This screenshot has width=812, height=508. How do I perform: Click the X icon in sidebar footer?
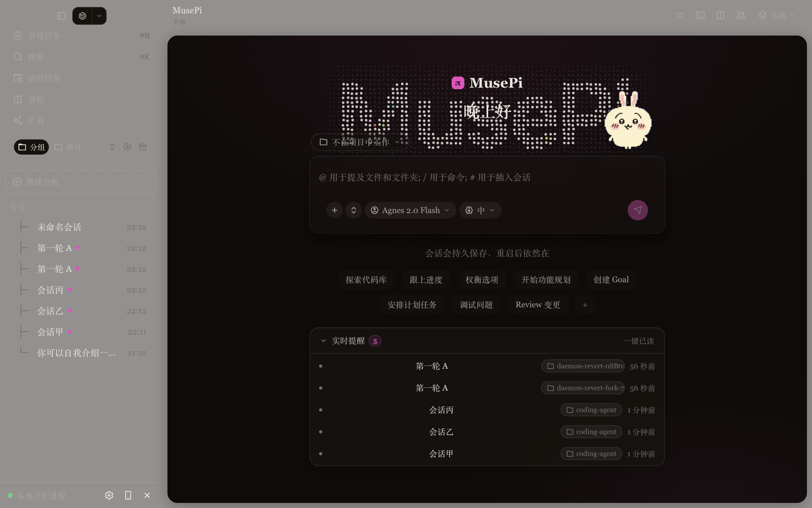tap(147, 495)
